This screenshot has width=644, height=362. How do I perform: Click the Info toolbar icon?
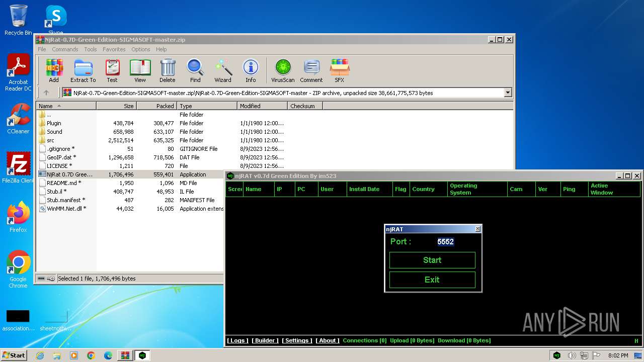(251, 70)
